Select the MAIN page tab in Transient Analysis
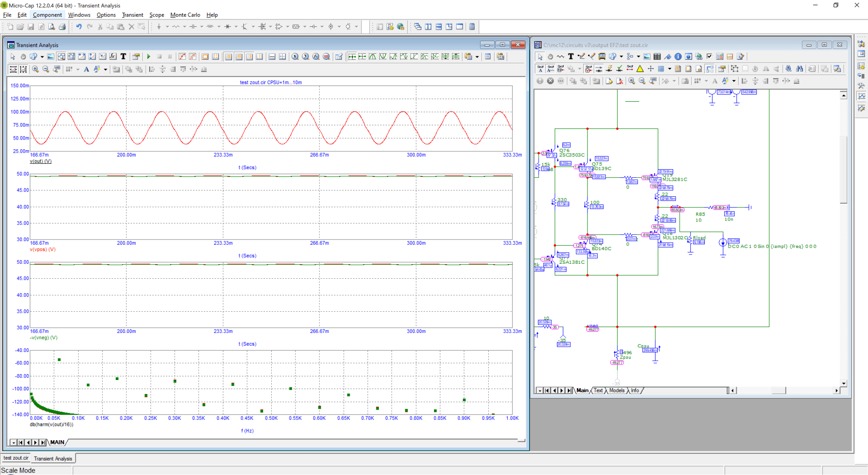Screen dimensions: 868x475 [x=57, y=442]
